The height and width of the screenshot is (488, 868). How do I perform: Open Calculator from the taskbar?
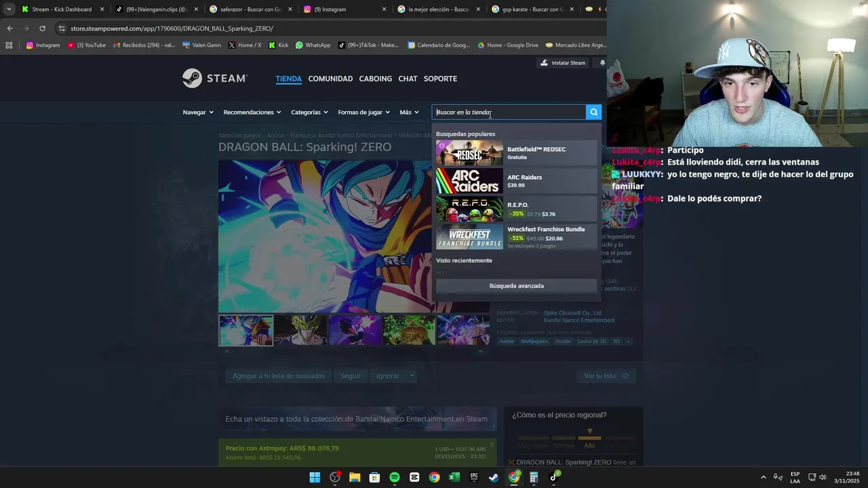[x=534, y=477]
